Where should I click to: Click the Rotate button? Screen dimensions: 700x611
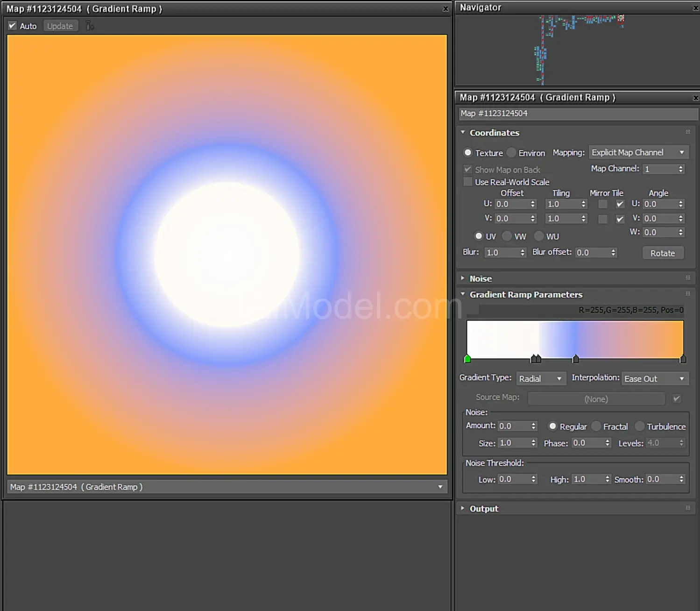(663, 253)
